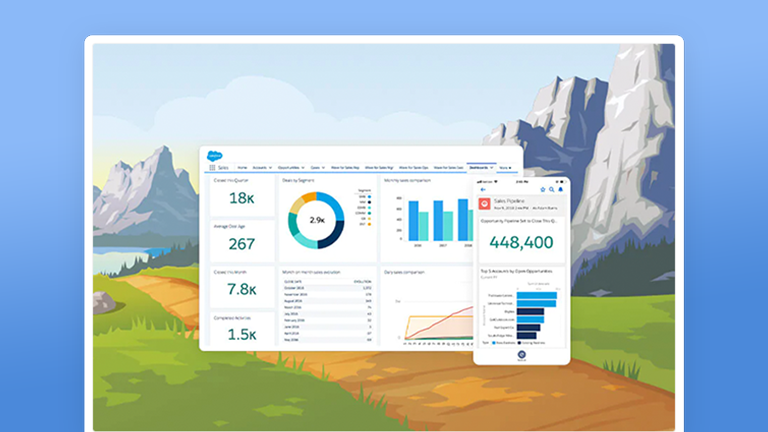Click the 267 Average Deal Age metric

point(241,244)
